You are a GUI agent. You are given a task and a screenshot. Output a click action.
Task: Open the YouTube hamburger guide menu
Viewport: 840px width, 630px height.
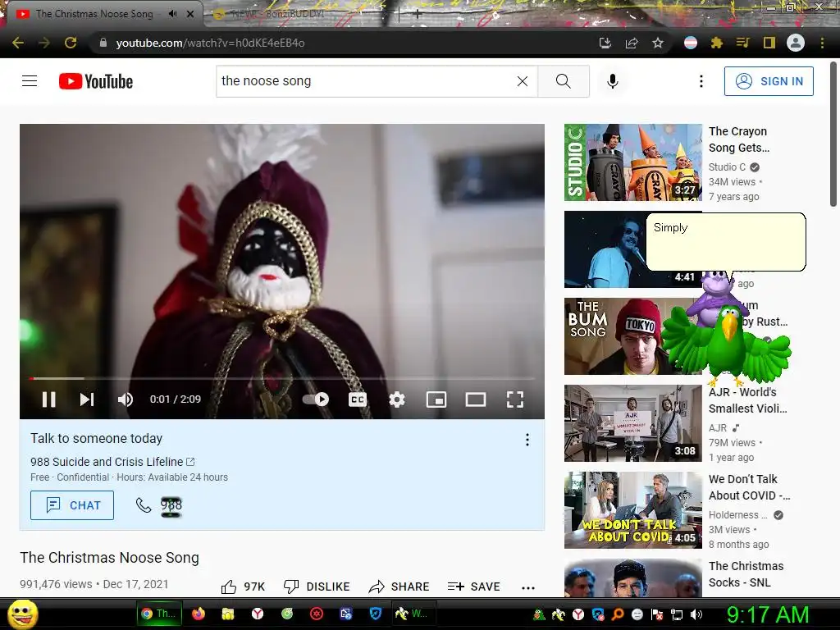tap(30, 81)
